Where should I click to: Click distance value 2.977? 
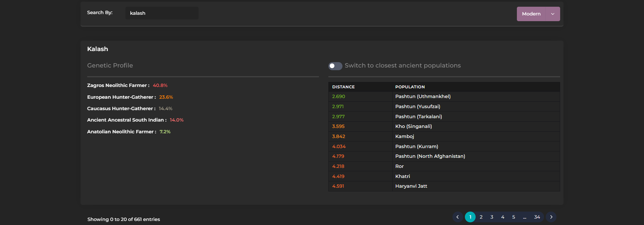pos(338,117)
